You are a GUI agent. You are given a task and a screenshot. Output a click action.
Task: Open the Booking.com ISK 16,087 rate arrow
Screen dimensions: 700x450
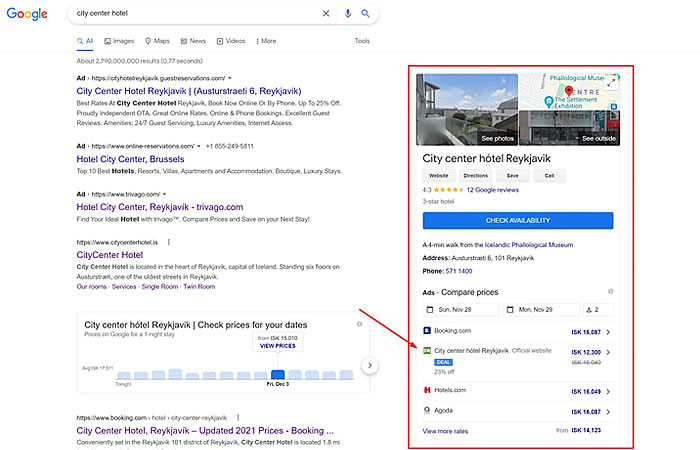pyautogui.click(x=608, y=332)
